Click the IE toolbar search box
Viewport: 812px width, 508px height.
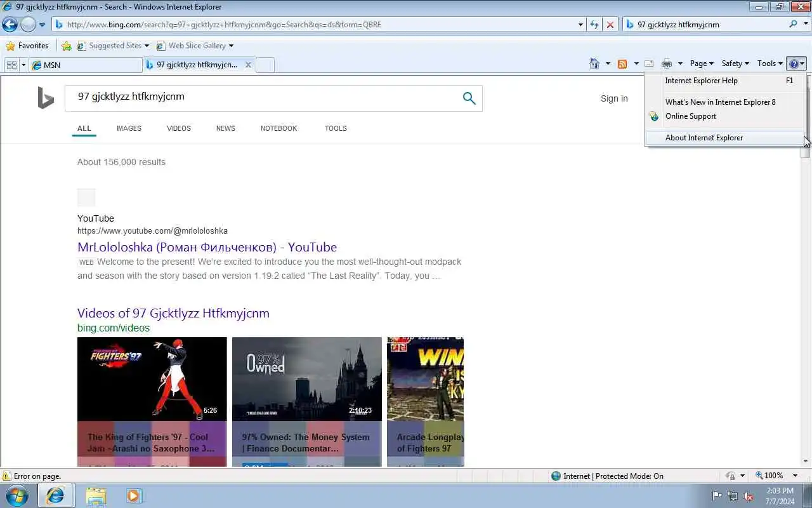(x=704, y=25)
